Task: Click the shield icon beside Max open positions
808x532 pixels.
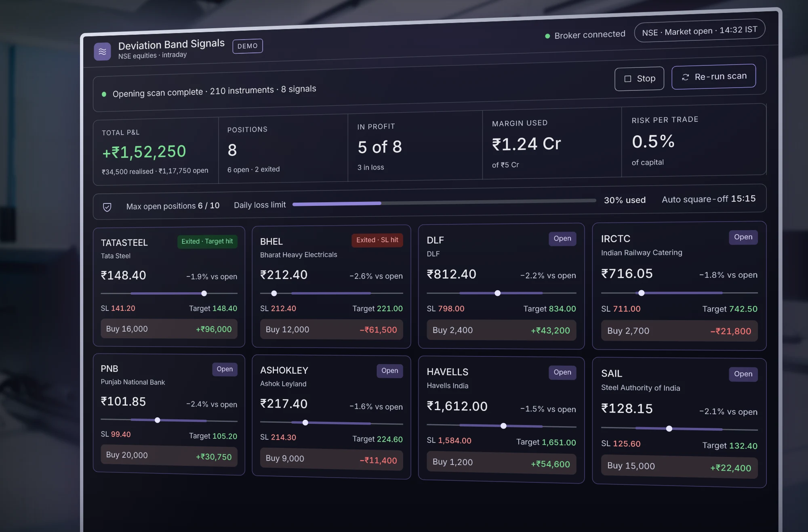Action: pyautogui.click(x=107, y=207)
